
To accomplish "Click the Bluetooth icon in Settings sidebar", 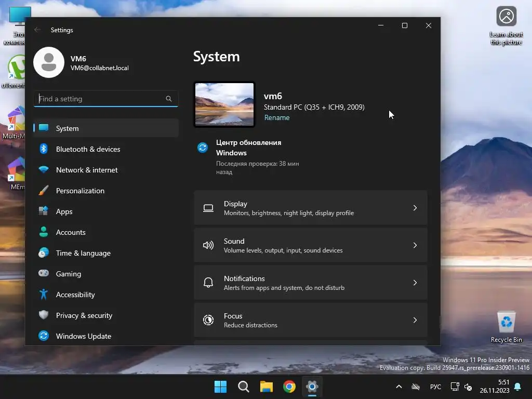I will [44, 149].
